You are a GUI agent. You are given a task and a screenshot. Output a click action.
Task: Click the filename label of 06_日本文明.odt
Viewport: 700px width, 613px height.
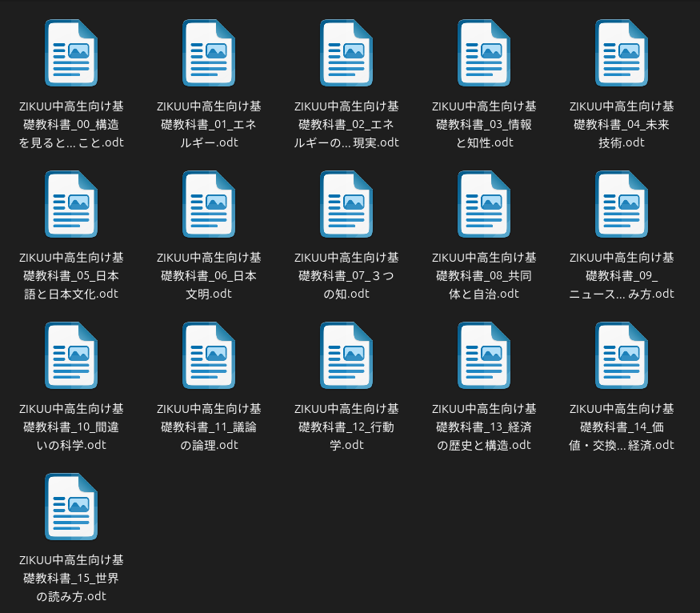click(209, 275)
